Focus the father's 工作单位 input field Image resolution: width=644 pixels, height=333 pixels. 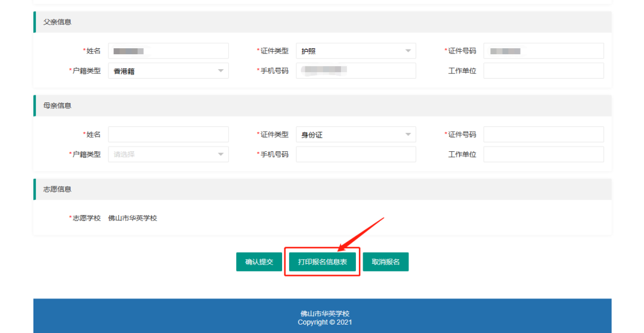pos(543,71)
